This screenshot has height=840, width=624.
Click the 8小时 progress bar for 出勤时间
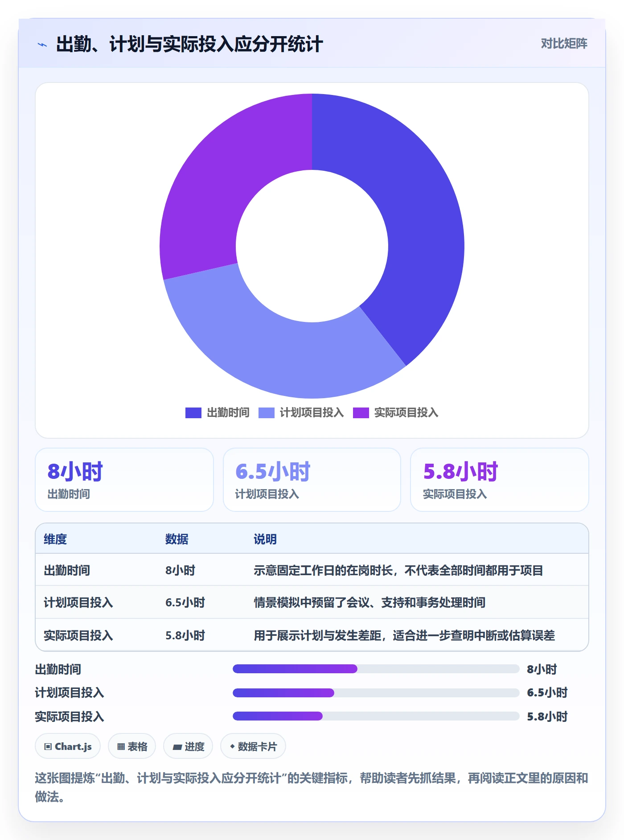tap(376, 669)
